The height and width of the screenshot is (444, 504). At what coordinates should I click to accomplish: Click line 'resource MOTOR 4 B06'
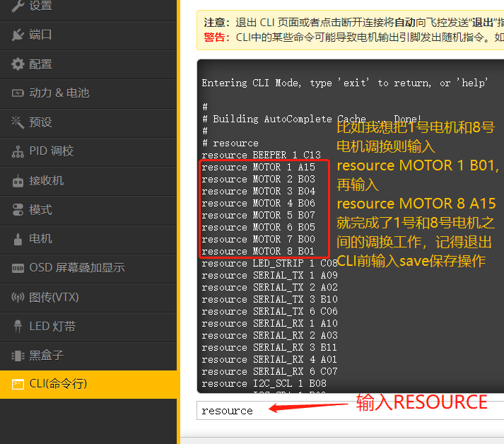tap(259, 203)
